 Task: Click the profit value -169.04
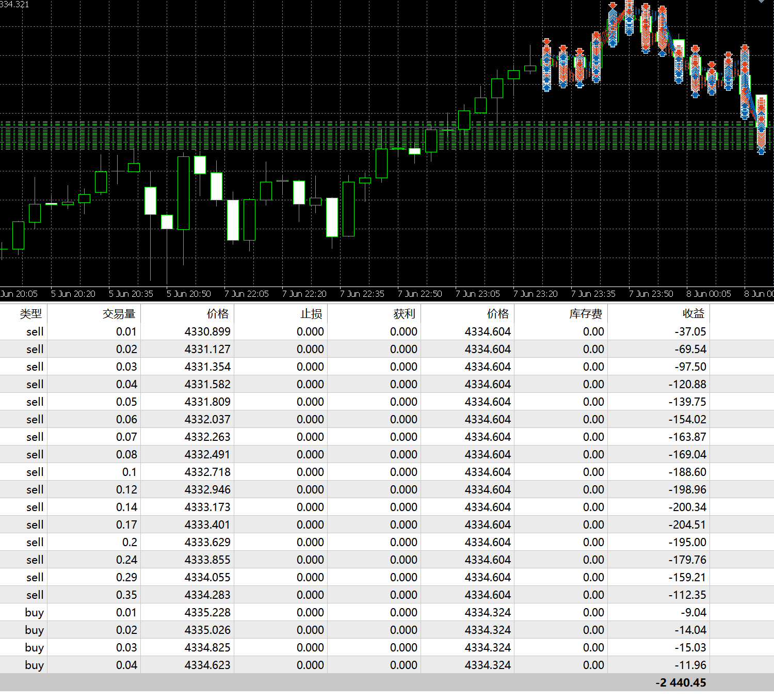coord(687,454)
